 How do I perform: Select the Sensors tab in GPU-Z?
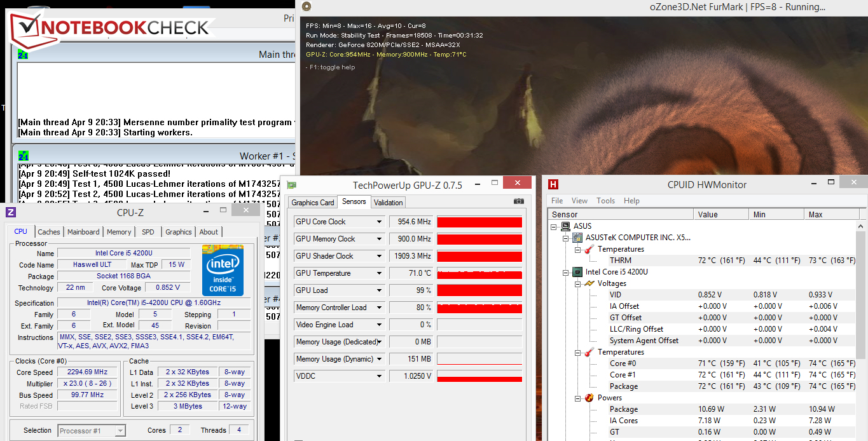click(354, 201)
